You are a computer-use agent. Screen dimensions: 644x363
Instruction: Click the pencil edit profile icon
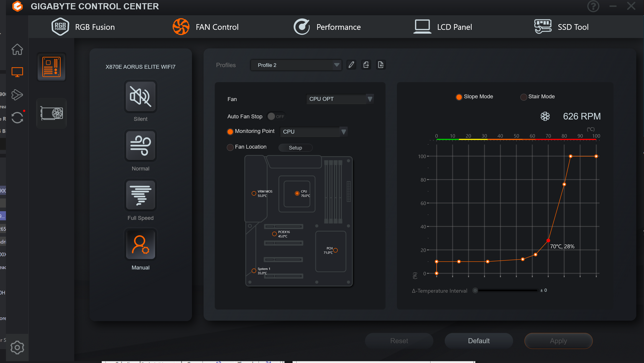coord(351,65)
